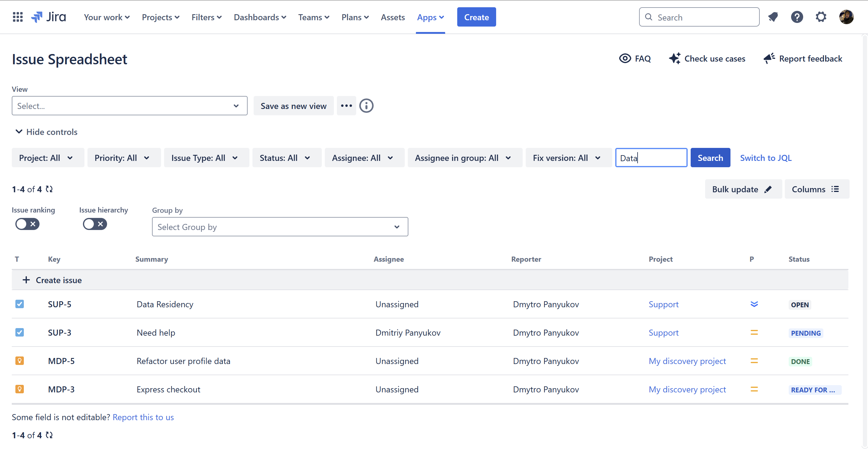868x460 pixels.
Task: Open the app switcher grid icon
Action: pos(17,17)
